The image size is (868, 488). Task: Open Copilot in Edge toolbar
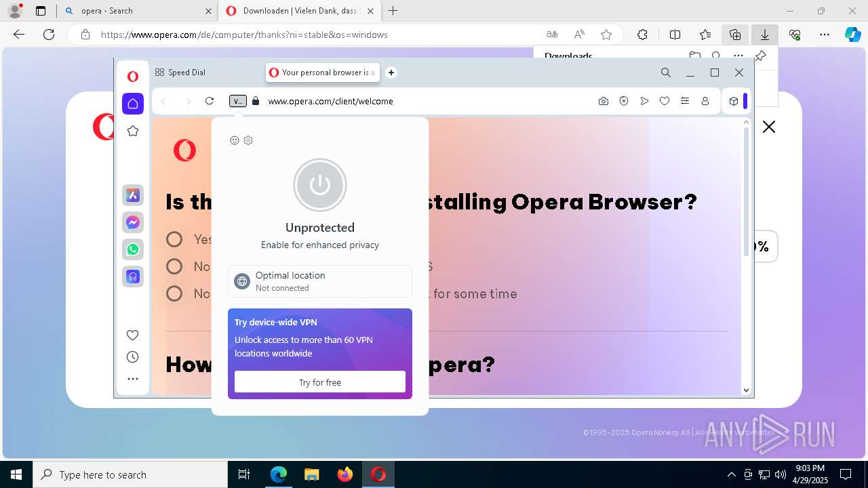pyautogui.click(x=852, y=35)
